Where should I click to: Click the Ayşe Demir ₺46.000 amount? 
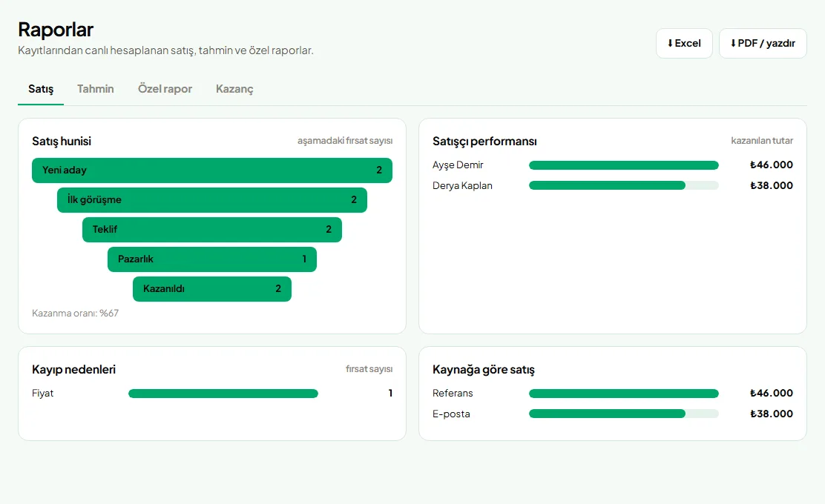click(x=772, y=165)
